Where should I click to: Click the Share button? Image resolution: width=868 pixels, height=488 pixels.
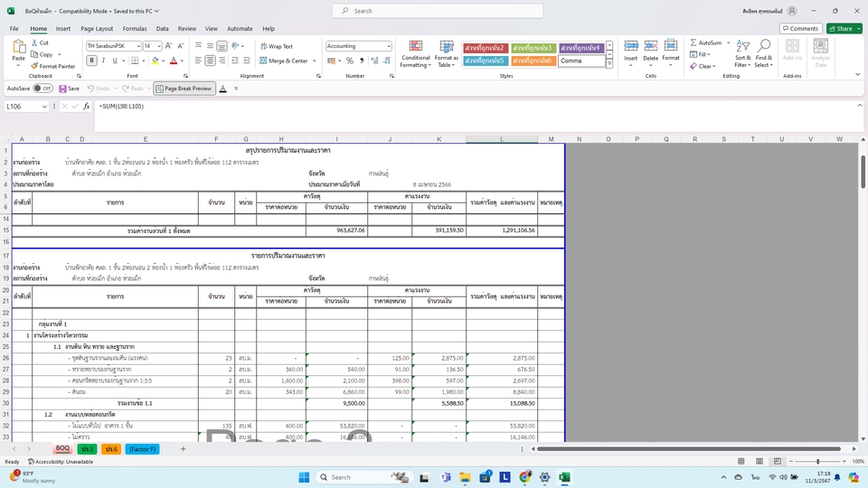[844, 29]
